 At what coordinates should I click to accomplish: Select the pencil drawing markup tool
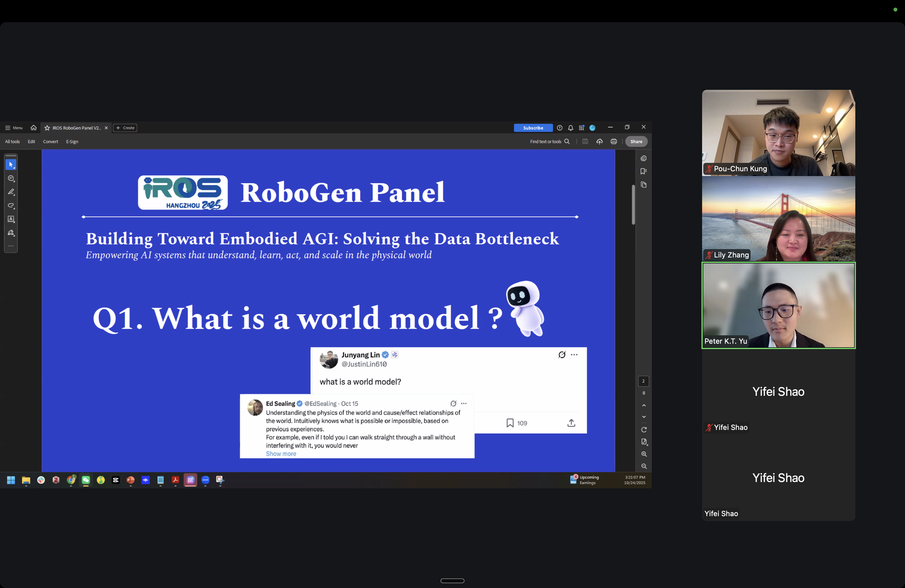point(11,192)
